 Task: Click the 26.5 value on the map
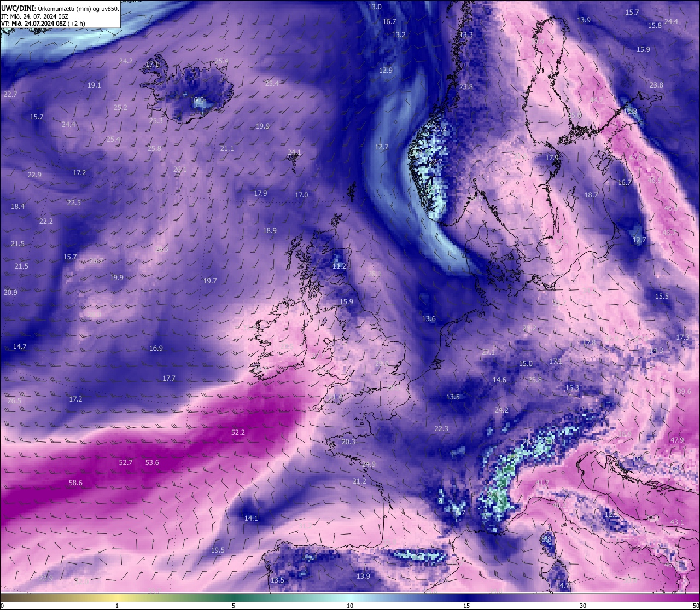(x=14, y=400)
